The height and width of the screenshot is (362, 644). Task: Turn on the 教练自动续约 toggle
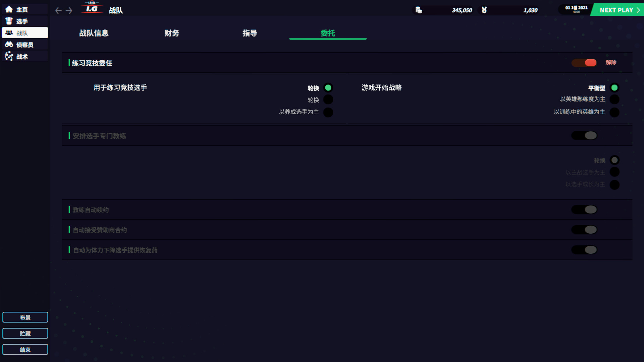point(584,209)
